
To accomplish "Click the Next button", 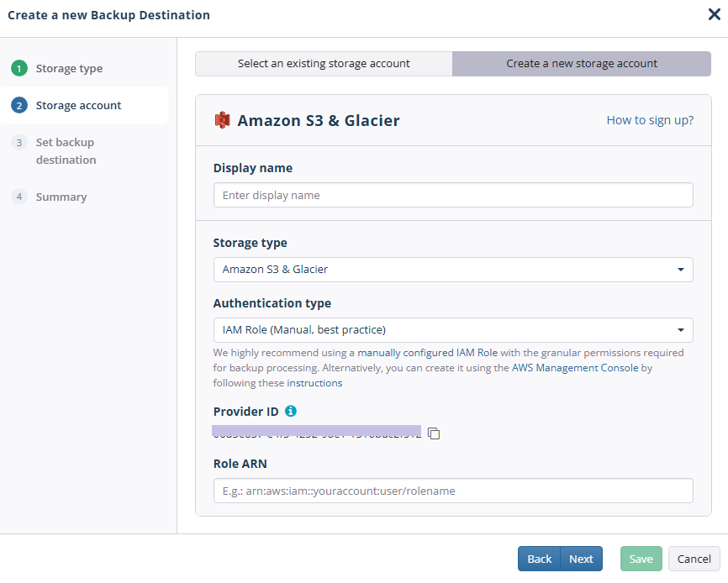I will tap(581, 559).
